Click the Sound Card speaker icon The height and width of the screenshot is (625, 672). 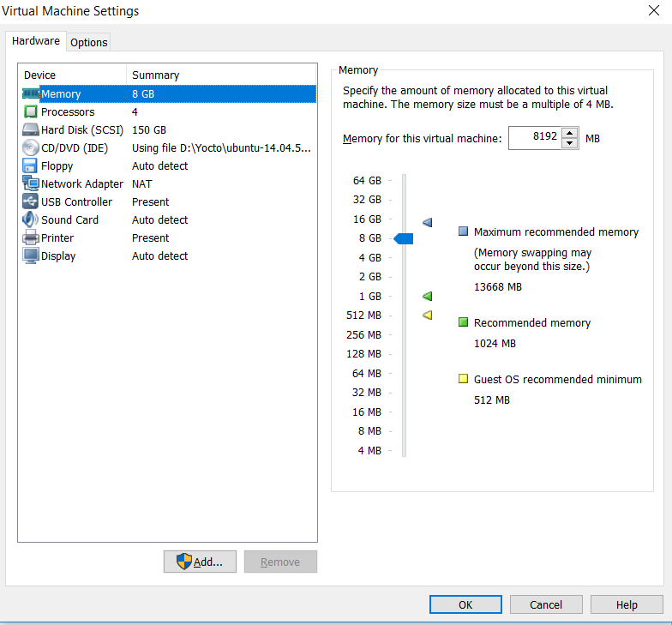31,219
